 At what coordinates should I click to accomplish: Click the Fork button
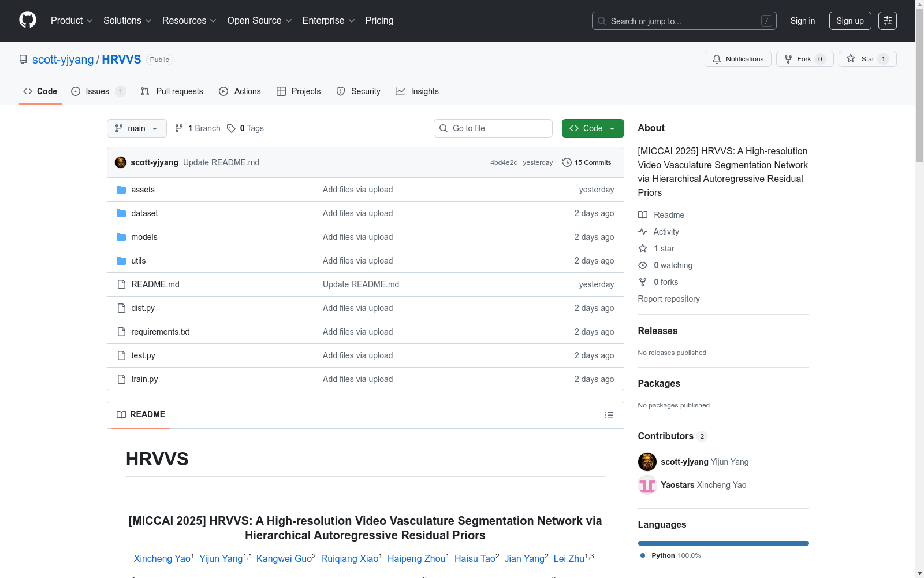[x=804, y=59]
